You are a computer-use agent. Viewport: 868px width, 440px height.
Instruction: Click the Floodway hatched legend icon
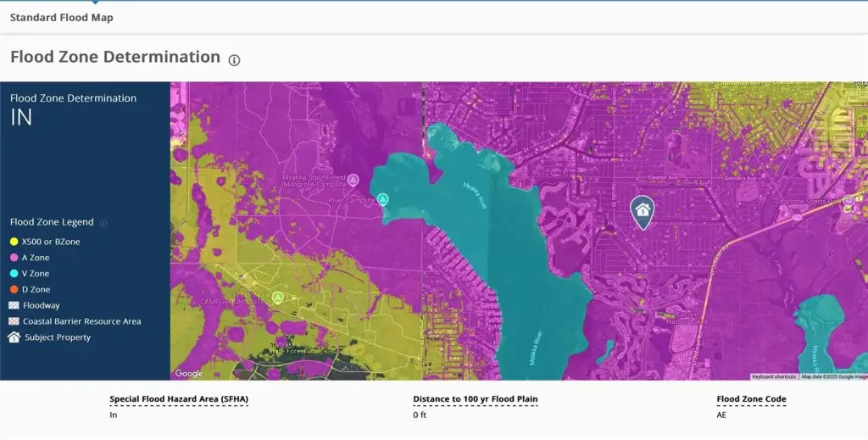tap(14, 305)
